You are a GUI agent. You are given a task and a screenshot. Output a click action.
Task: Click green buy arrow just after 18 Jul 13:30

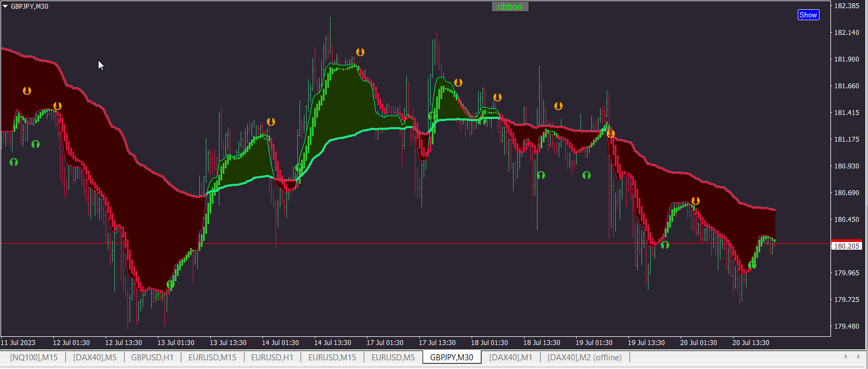[541, 175]
